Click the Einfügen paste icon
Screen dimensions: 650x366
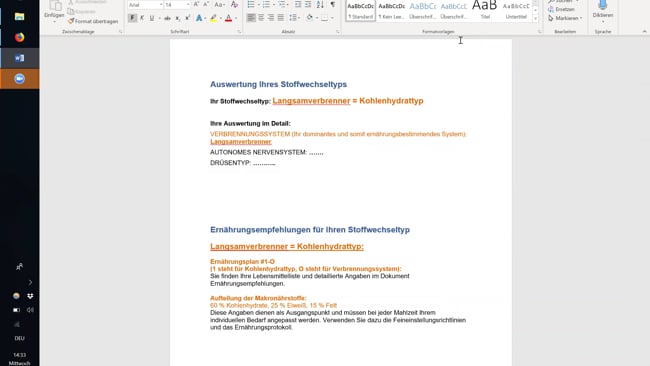coord(54,6)
